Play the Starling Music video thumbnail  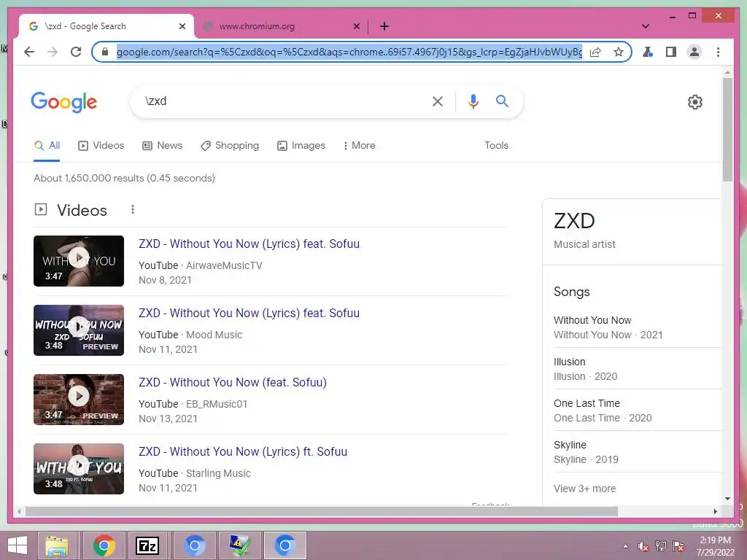(x=79, y=469)
